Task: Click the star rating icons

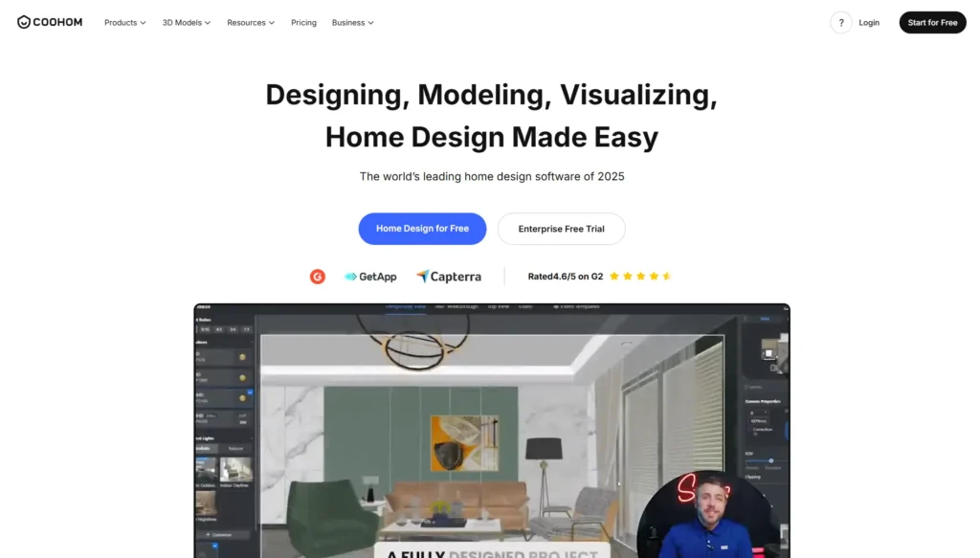Action: (x=640, y=277)
